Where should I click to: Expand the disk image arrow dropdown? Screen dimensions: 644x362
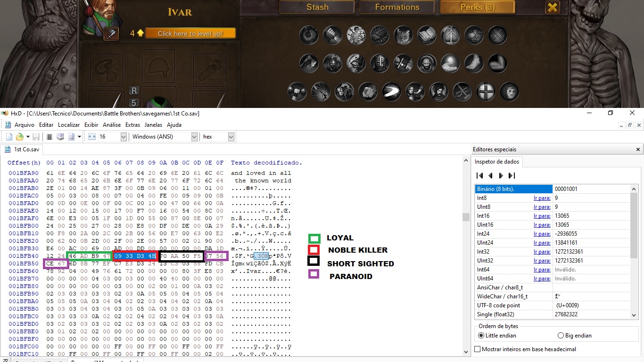click(x=79, y=137)
